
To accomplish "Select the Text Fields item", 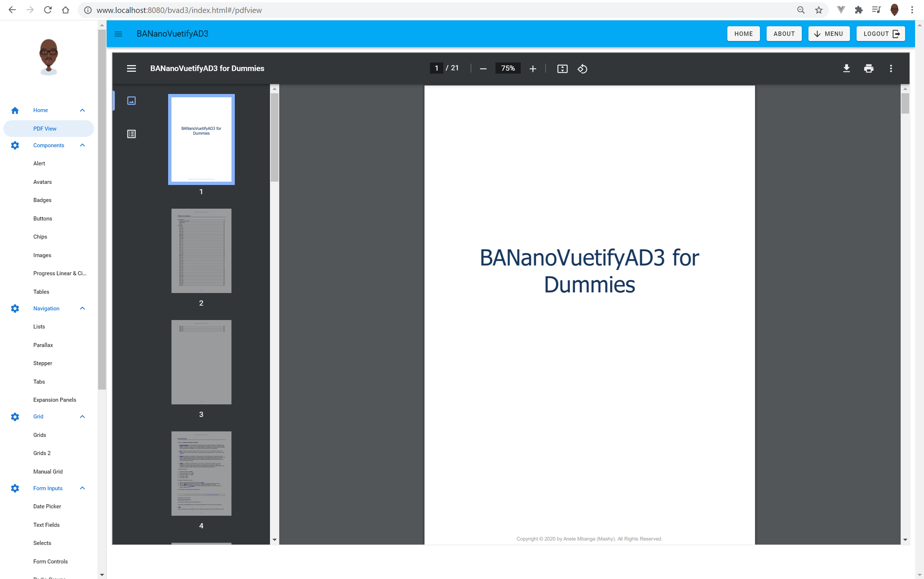I will 46,525.
